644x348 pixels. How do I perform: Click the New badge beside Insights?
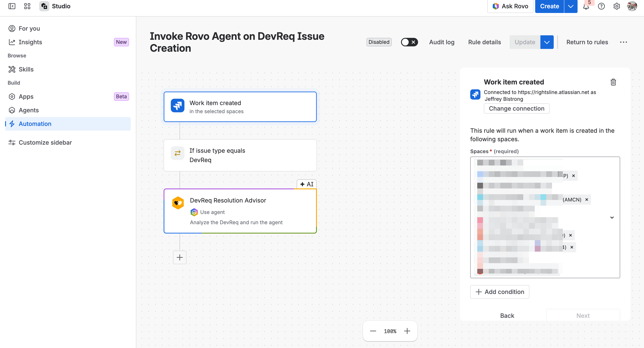tap(121, 42)
